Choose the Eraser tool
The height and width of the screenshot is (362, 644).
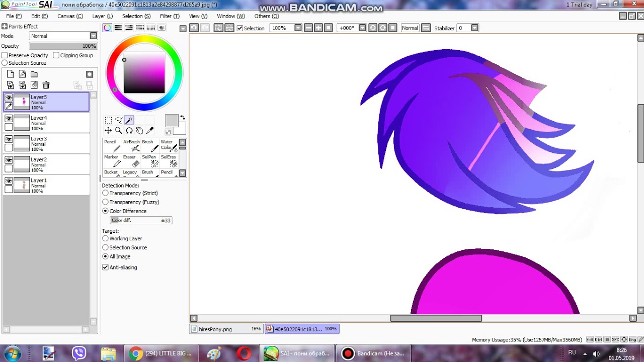(131, 161)
